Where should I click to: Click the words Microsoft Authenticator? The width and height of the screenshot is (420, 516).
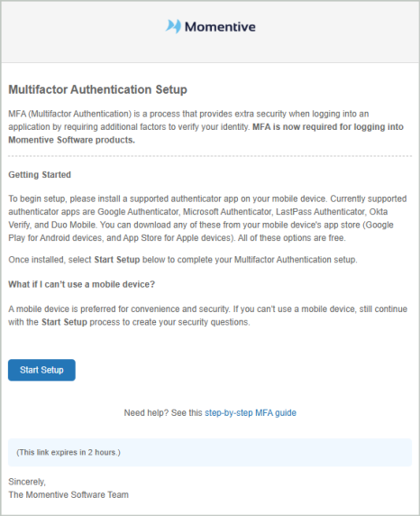(x=227, y=212)
